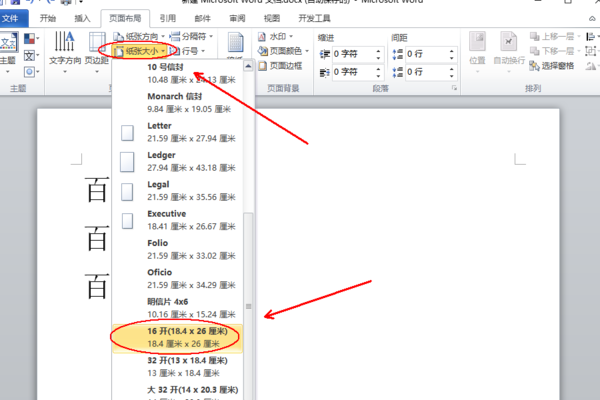Click the align objects icon
This screenshot has width=600, height=400.
(x=592, y=37)
